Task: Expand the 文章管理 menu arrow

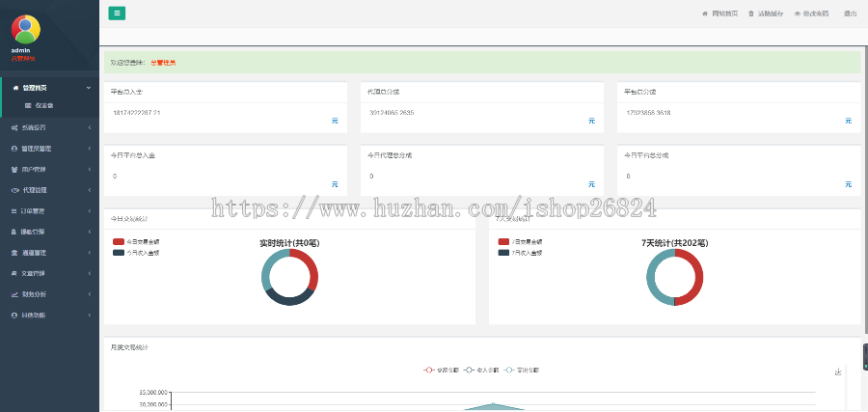Action: pos(90,274)
